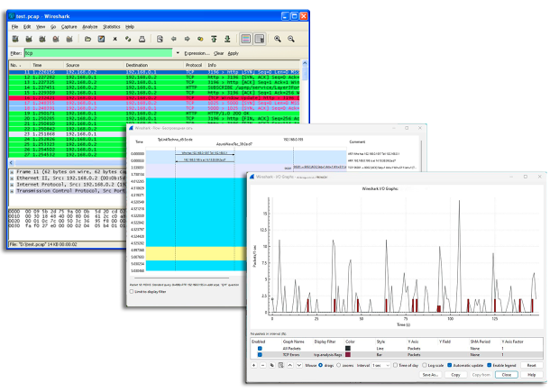Screen dimensions: 559x392
Task: Open the Interval 1 sec dropdown
Action: [x=381, y=365]
